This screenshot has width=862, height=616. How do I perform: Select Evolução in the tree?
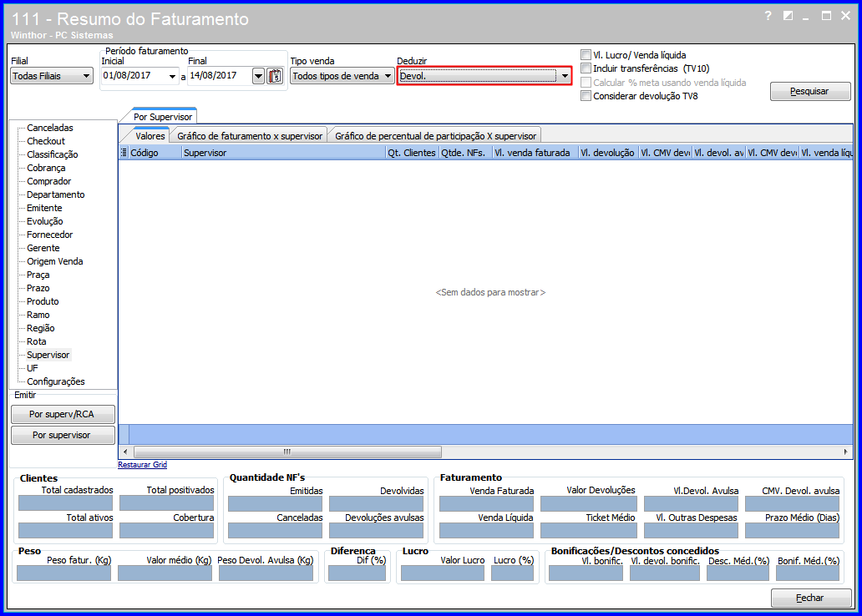pyautogui.click(x=45, y=221)
